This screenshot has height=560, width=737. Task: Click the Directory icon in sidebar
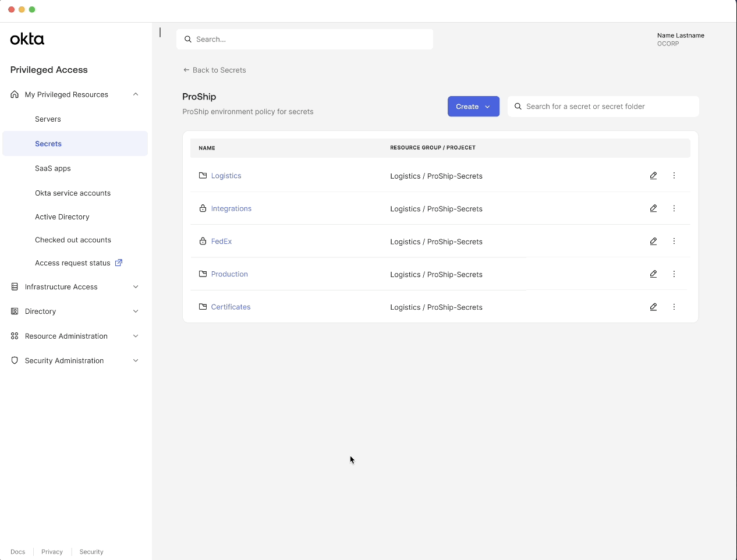[15, 311]
